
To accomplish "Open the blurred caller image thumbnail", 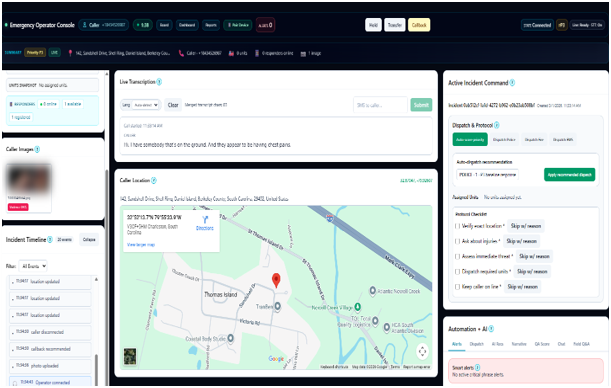I will tap(29, 179).
